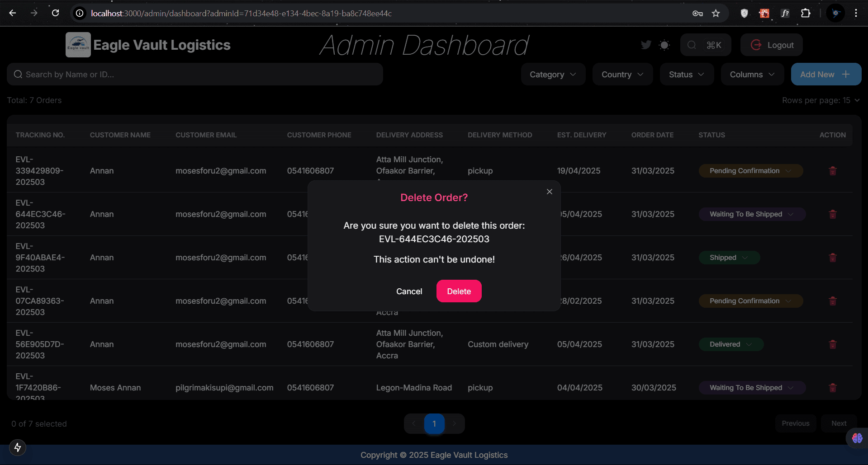The width and height of the screenshot is (868, 465).
Task: Bookmark this page with the star icon
Action: click(x=716, y=14)
